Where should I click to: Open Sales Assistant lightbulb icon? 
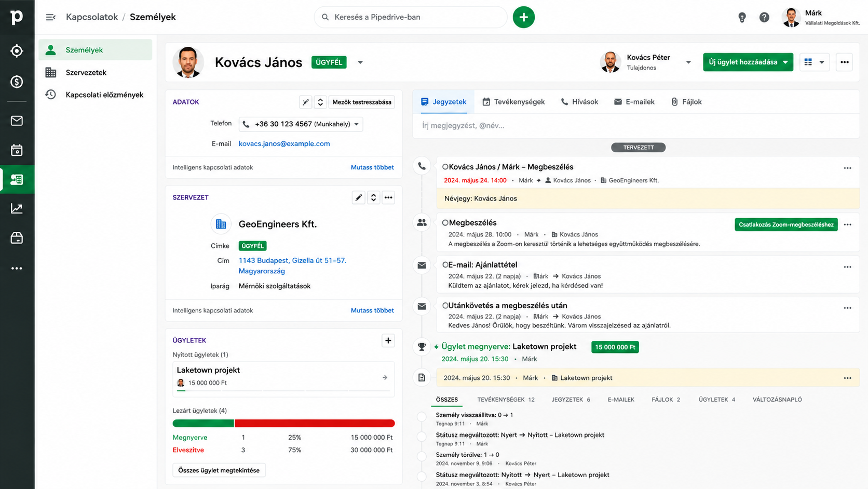742,17
